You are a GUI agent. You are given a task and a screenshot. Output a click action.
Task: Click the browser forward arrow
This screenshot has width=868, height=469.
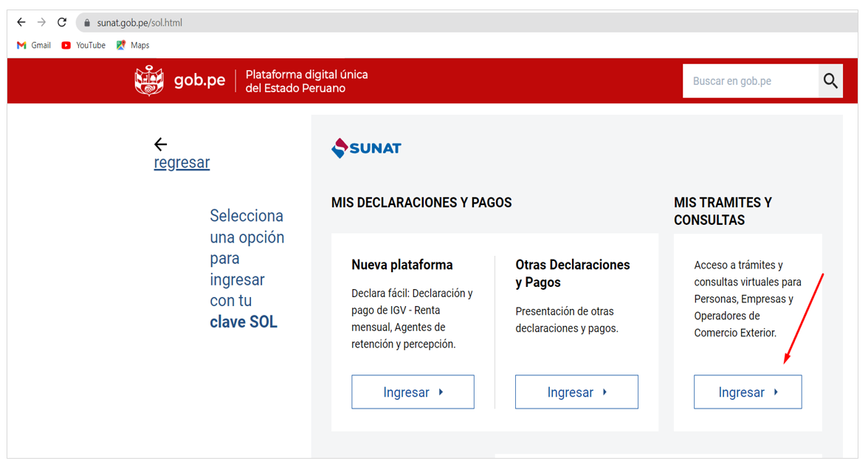pos(41,22)
